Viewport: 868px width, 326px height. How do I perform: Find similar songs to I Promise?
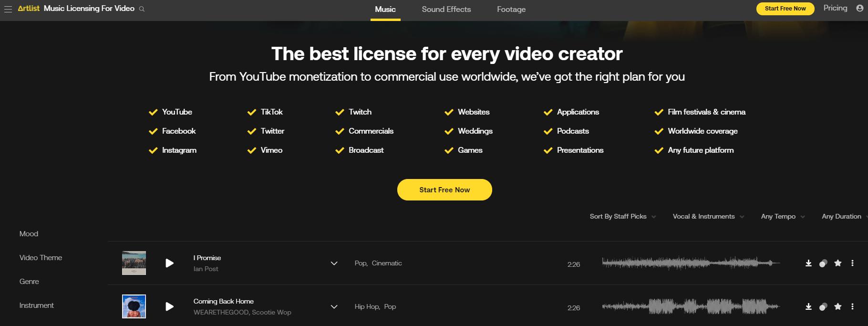tap(823, 263)
